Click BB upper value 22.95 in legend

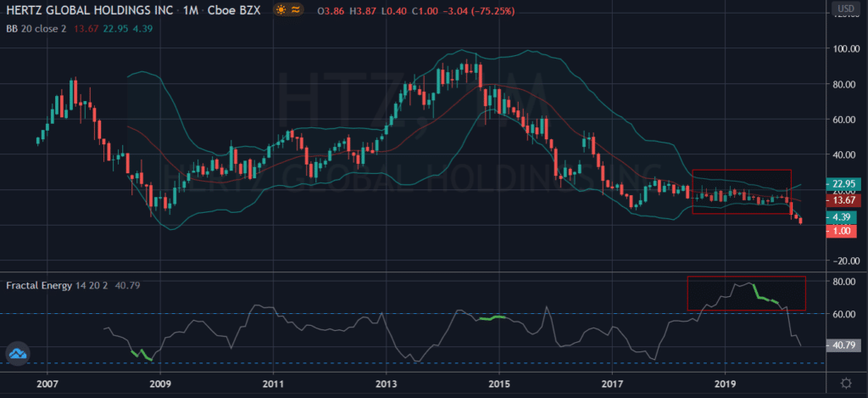[114, 28]
